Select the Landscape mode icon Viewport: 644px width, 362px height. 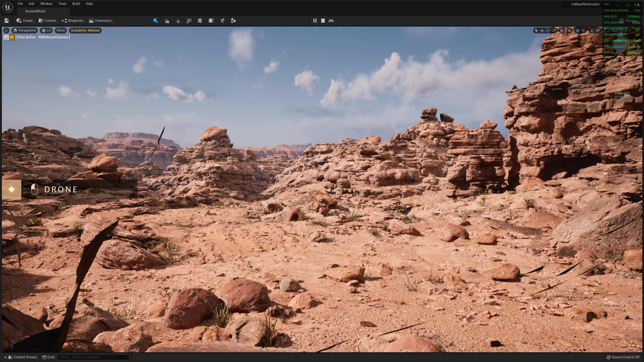coord(167,21)
